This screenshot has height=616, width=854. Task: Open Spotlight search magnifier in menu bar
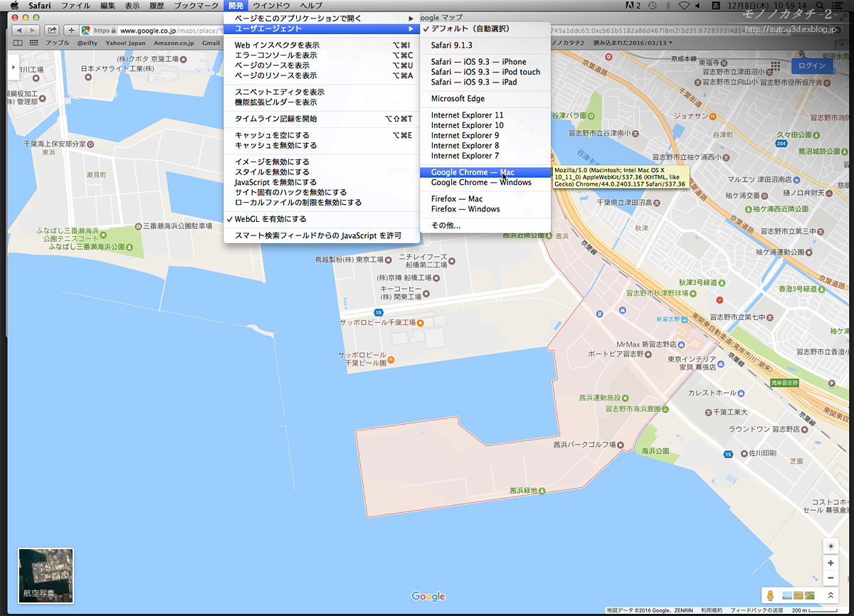pos(821,6)
